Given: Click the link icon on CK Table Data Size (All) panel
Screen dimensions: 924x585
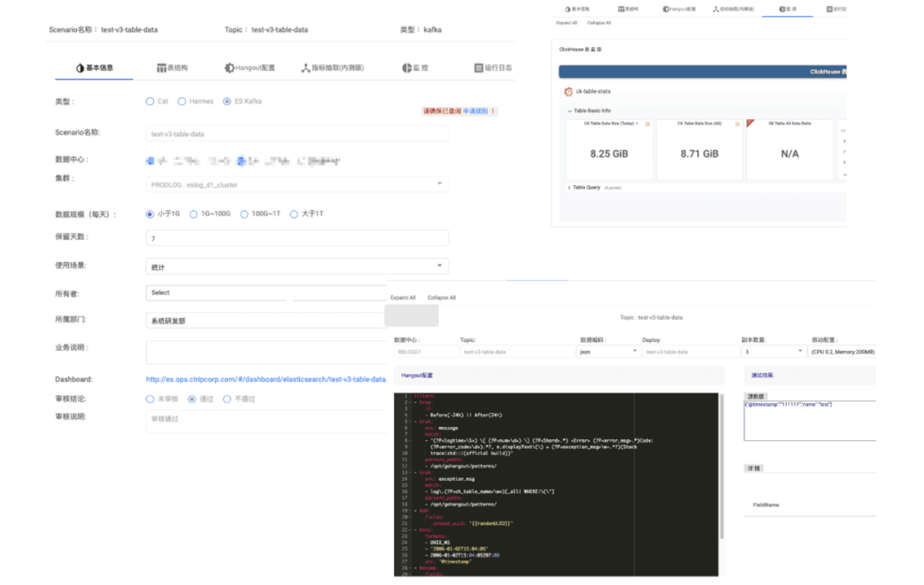Looking at the screenshot, I should [737, 124].
